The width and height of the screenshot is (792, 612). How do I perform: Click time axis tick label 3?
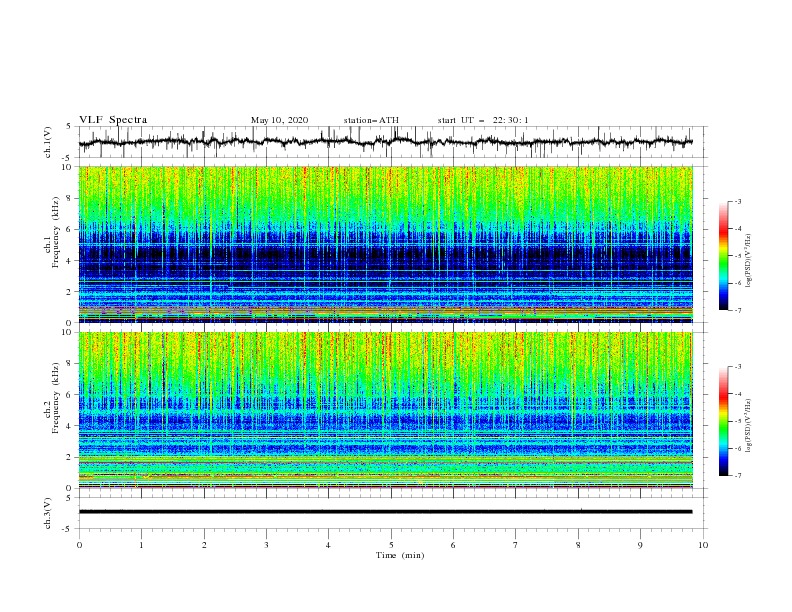(x=266, y=545)
